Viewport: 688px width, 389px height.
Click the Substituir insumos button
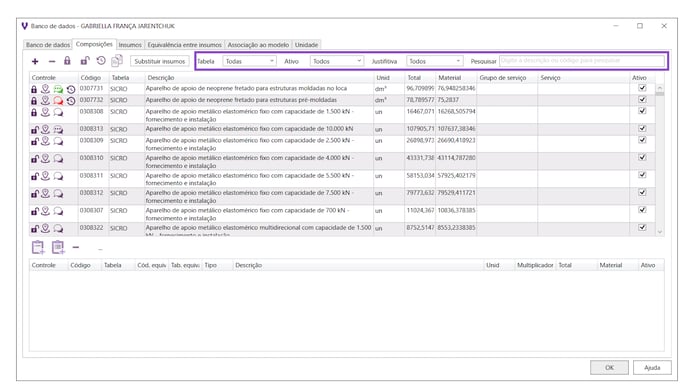click(x=160, y=61)
